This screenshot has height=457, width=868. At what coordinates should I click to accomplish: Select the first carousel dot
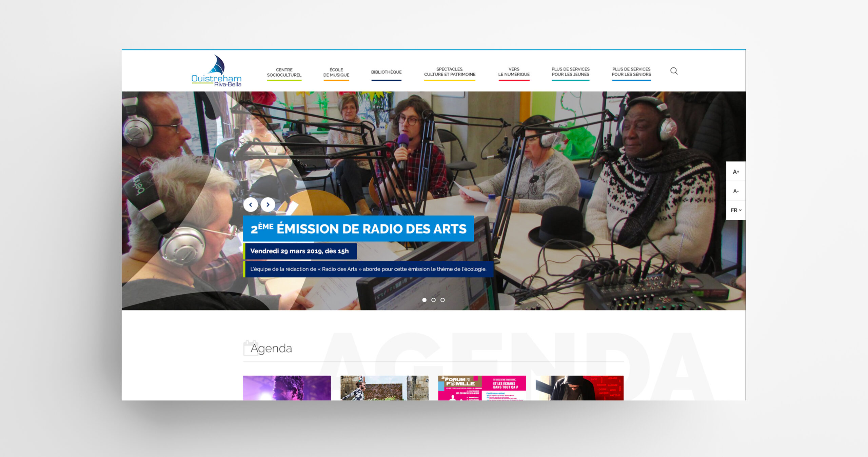click(424, 300)
